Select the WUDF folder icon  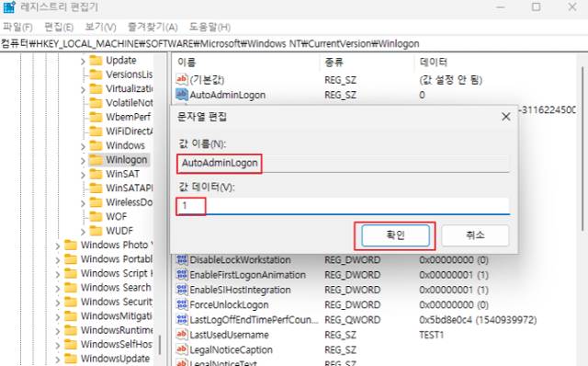pyautogui.click(x=96, y=231)
